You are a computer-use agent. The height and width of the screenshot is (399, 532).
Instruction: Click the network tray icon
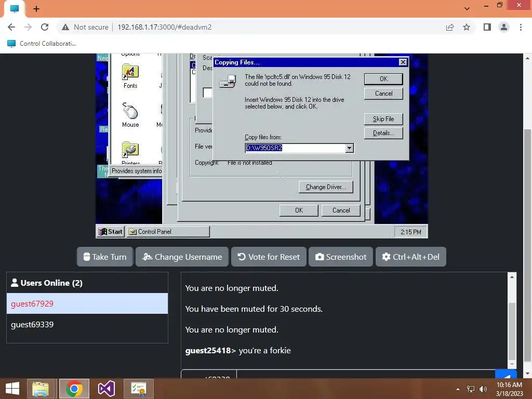(x=471, y=389)
